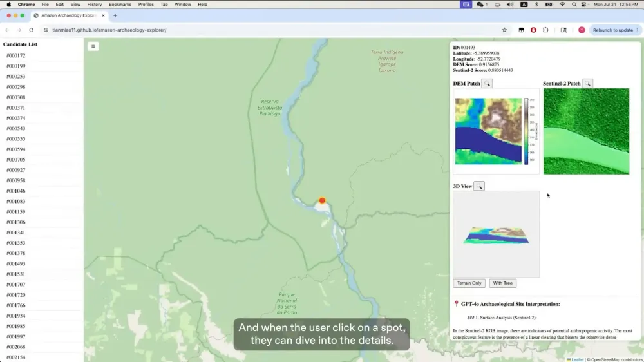Select candidate #001493 in the list
This screenshot has height=362, width=644.
click(x=15, y=264)
